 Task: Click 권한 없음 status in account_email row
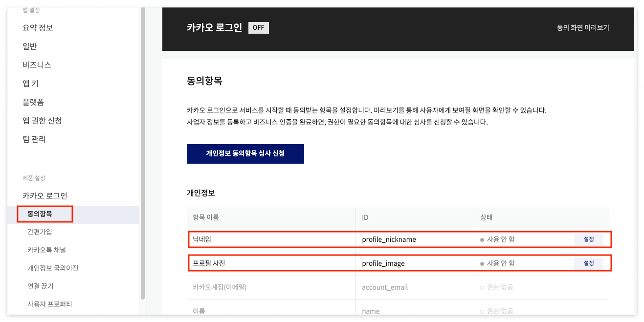point(497,287)
